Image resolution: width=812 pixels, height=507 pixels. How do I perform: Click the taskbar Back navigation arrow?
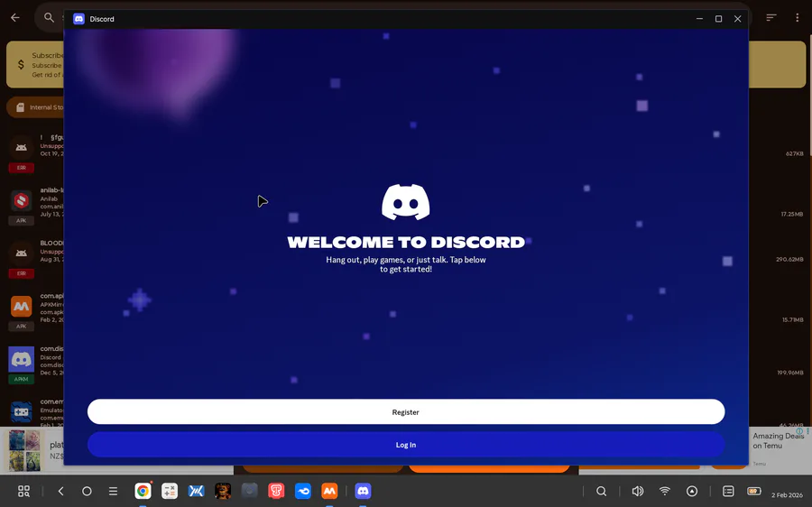pos(61,491)
